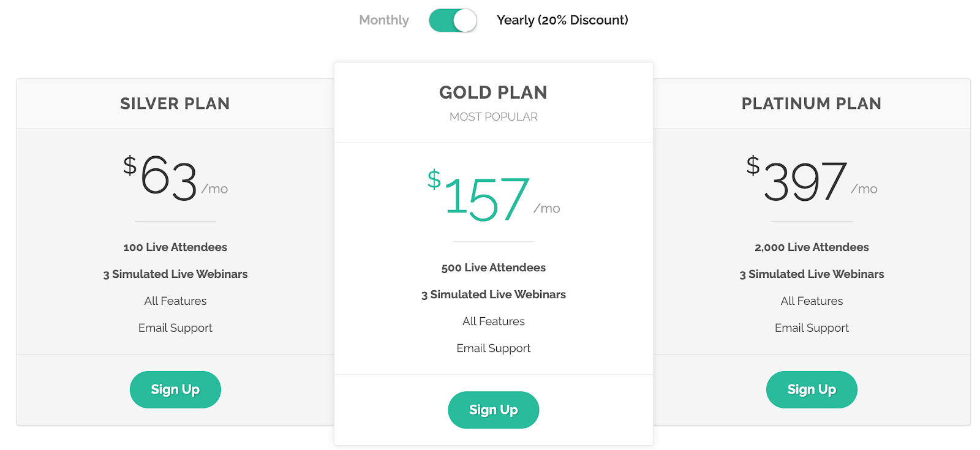Screen dimensions: 980x450
Task: Click 500 Live Attendees in Gold Plan
Action: [494, 268]
